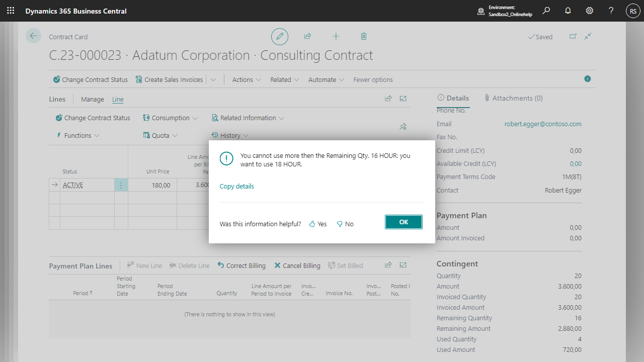The width and height of the screenshot is (644, 362).
Task: Click New Line in Payment Plan Lines
Action: 144,265
